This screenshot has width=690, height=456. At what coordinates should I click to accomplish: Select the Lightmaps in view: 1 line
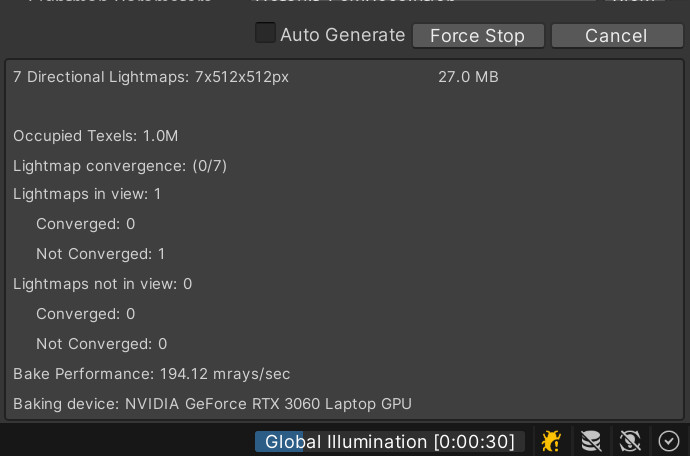(x=87, y=194)
